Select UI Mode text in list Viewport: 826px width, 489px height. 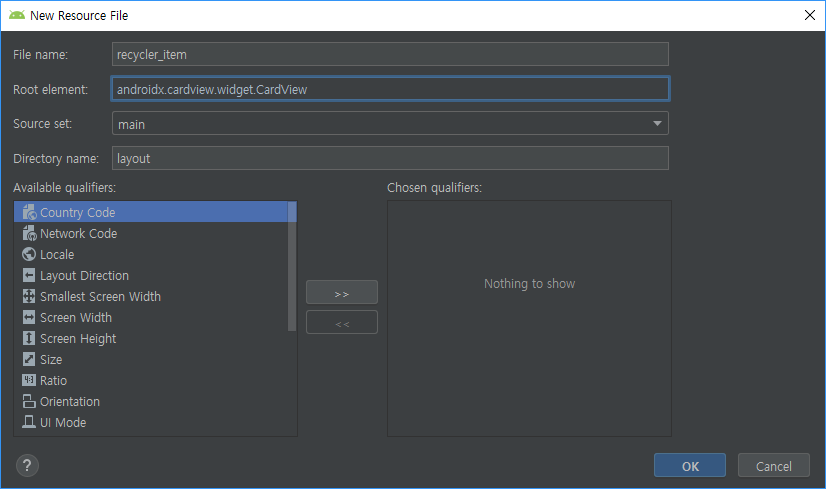pos(63,423)
